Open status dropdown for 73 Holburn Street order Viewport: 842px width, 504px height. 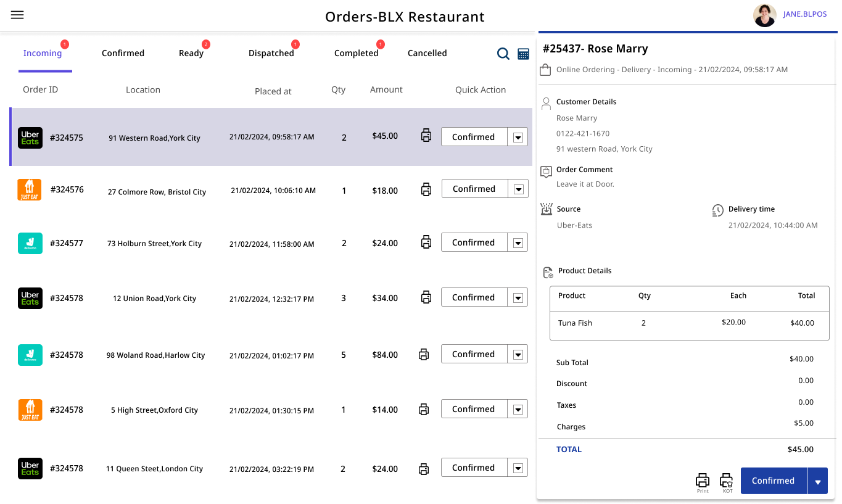pyautogui.click(x=518, y=243)
